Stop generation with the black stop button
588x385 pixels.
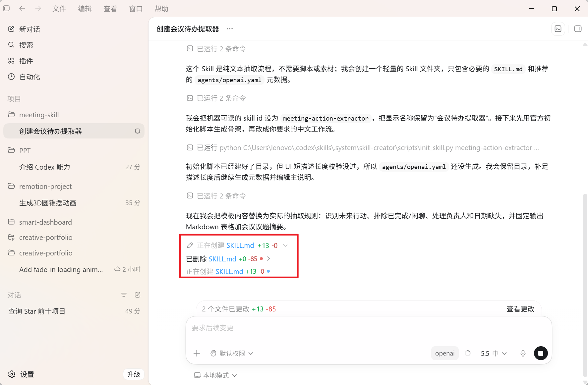pos(541,353)
